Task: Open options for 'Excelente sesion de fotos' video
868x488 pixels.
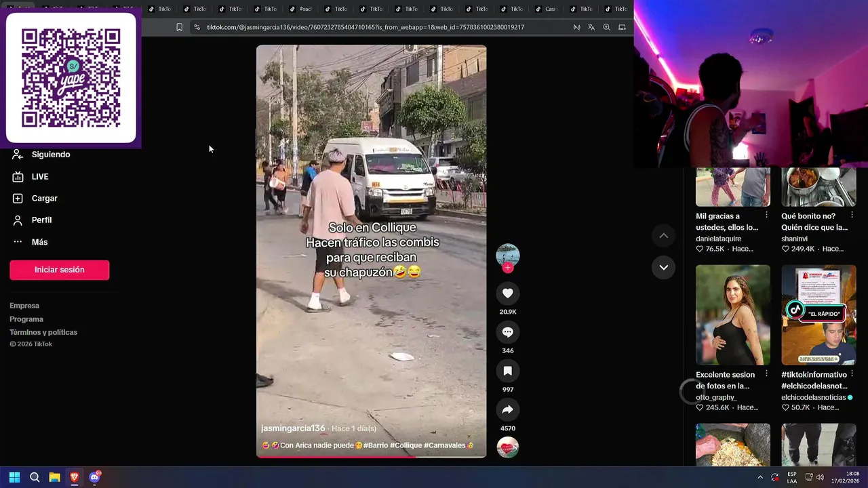Action: (766, 373)
